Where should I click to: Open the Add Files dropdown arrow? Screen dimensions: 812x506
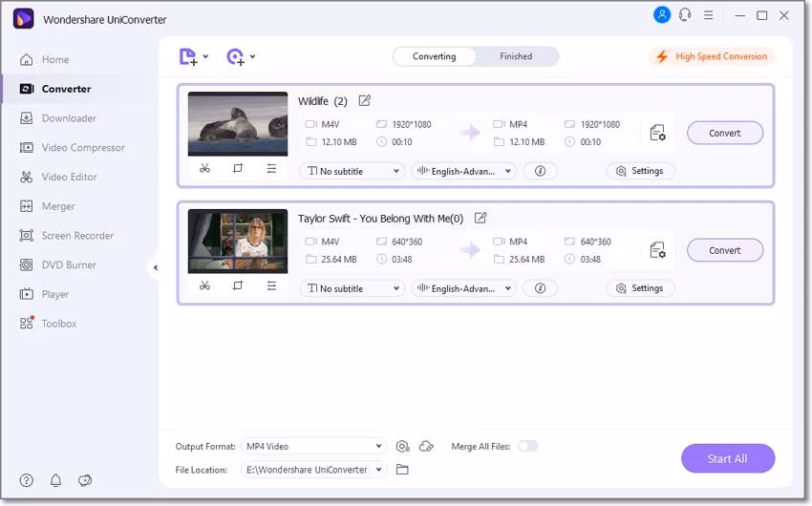pyautogui.click(x=205, y=56)
